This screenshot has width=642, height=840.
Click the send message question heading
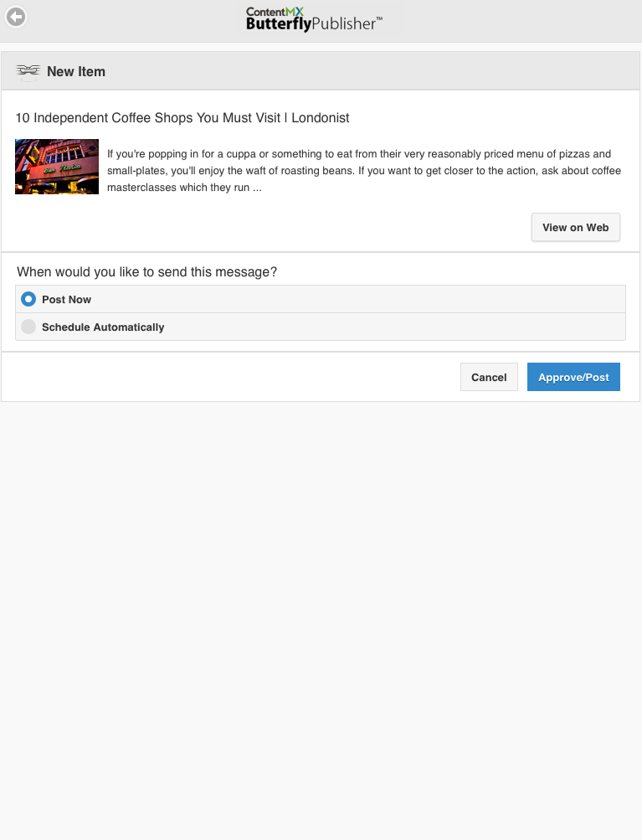146,271
